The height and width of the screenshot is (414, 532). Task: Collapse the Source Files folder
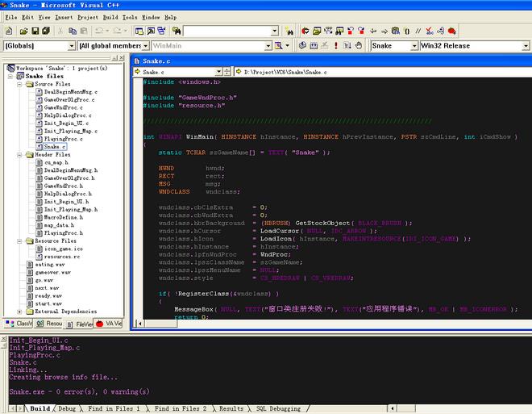coord(19,84)
